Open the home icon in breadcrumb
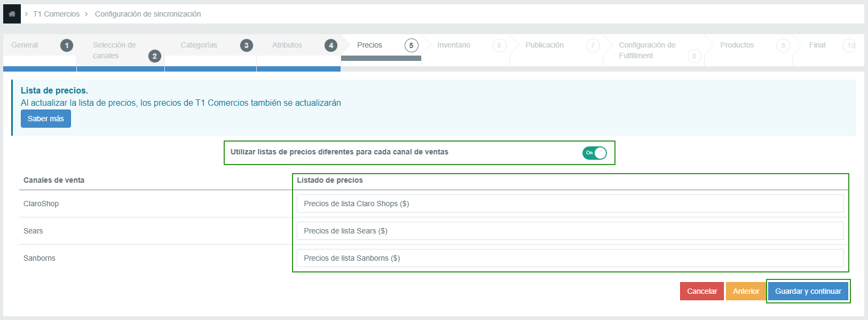The height and width of the screenshot is (320, 868). coord(12,14)
